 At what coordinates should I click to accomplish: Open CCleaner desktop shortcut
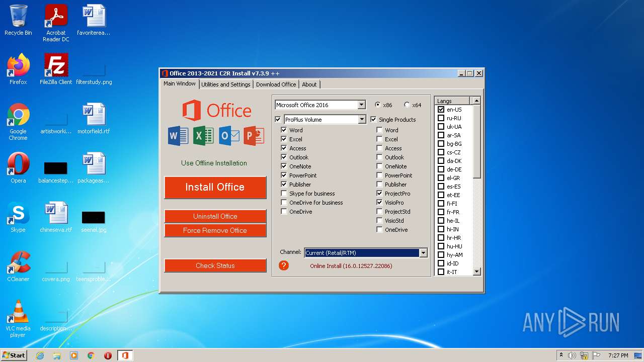(18, 266)
